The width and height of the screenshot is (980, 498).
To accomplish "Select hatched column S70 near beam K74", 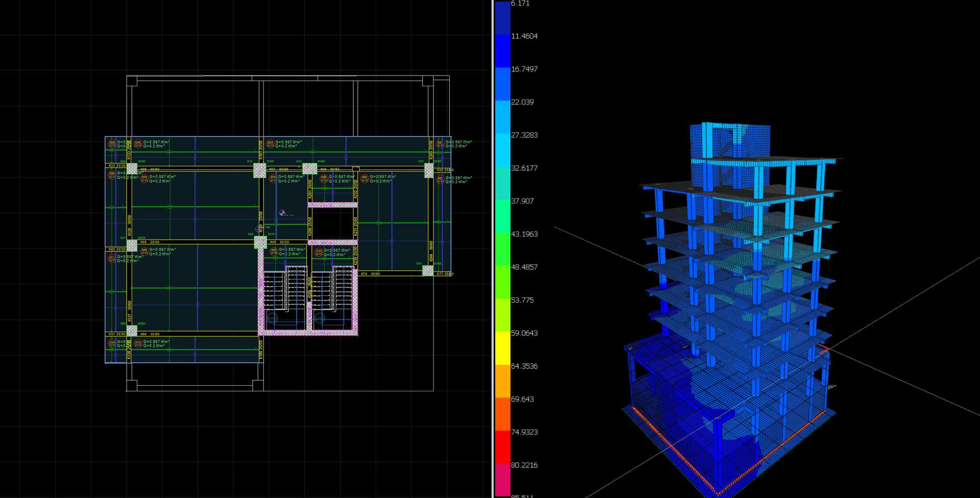I will tap(428, 270).
